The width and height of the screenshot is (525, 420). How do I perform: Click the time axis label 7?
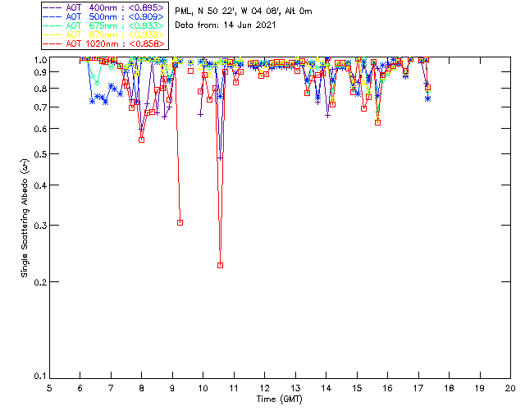pyautogui.click(x=111, y=388)
